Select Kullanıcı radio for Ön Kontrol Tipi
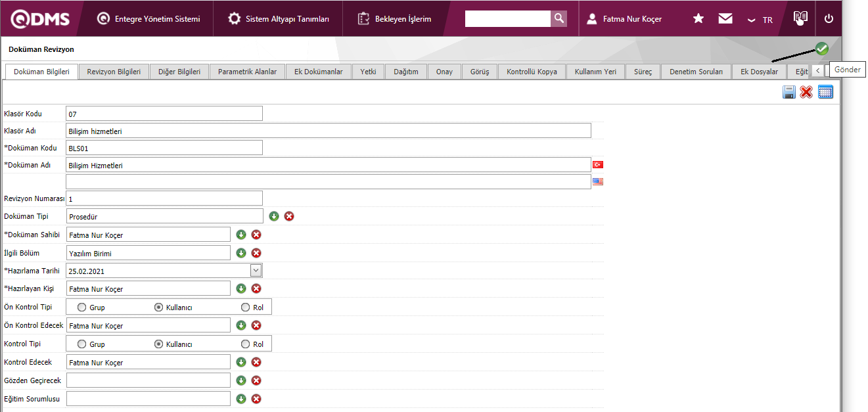 (x=158, y=307)
